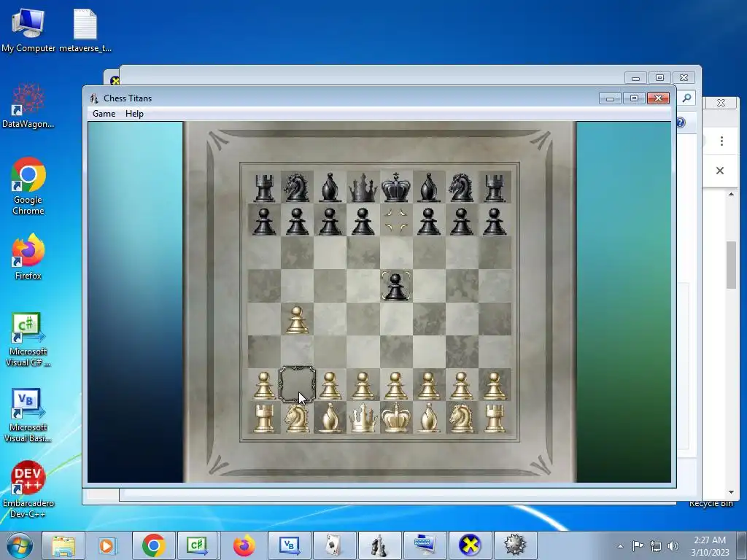
Task: Click the Chrome taskbar icon
Action: tap(153, 545)
